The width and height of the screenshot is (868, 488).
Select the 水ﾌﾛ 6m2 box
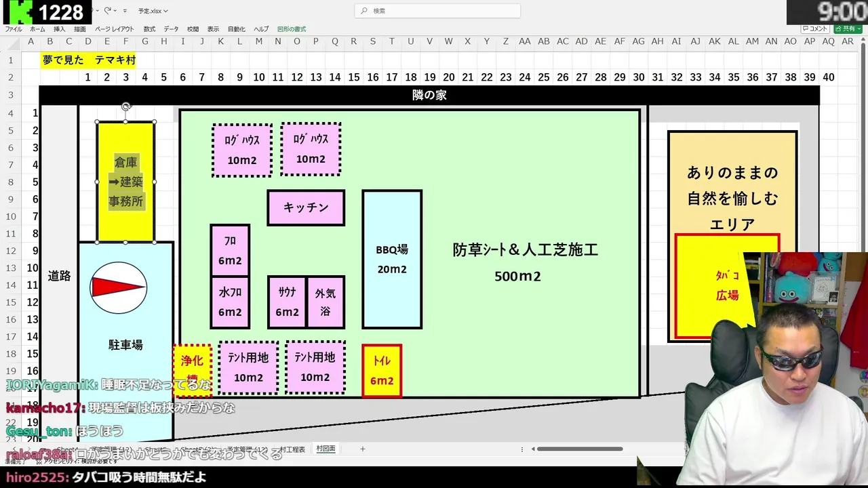(x=230, y=302)
